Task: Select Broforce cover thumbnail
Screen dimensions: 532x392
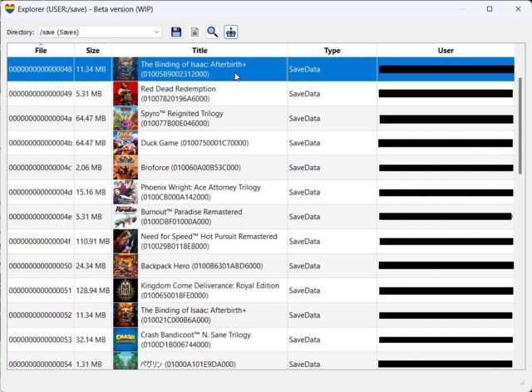Action: click(x=126, y=168)
